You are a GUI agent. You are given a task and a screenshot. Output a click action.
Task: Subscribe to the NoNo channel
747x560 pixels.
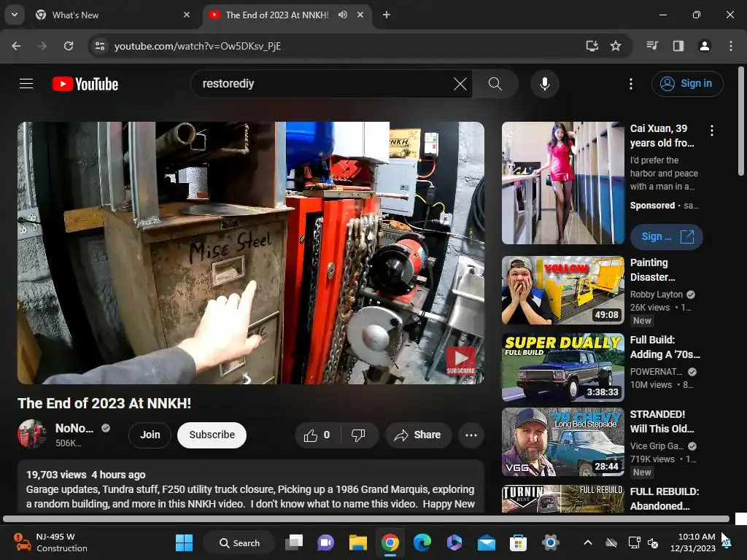click(212, 435)
